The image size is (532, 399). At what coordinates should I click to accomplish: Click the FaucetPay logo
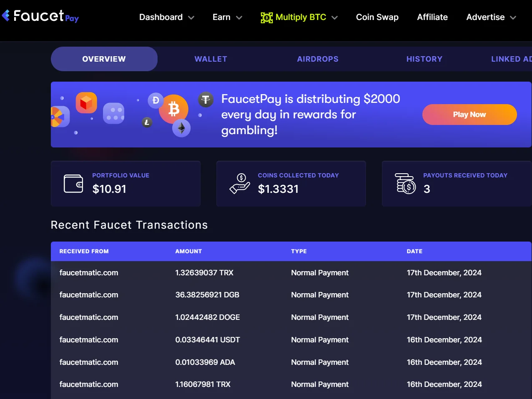coord(40,16)
